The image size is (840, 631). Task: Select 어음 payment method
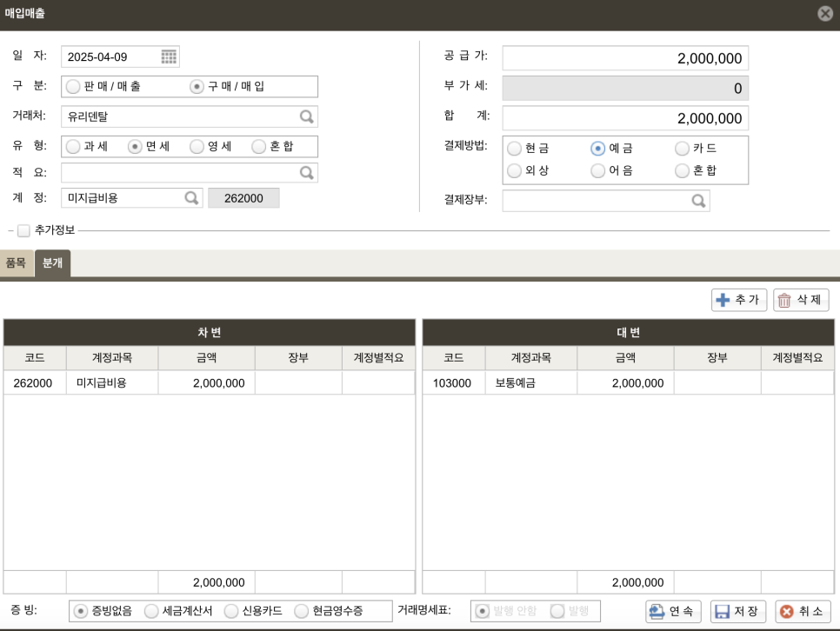click(598, 171)
